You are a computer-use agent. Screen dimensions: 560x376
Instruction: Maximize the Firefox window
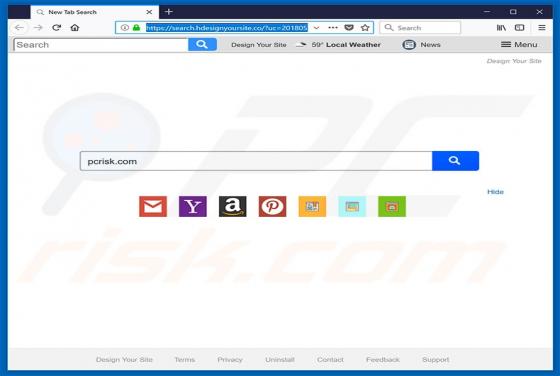coord(513,12)
